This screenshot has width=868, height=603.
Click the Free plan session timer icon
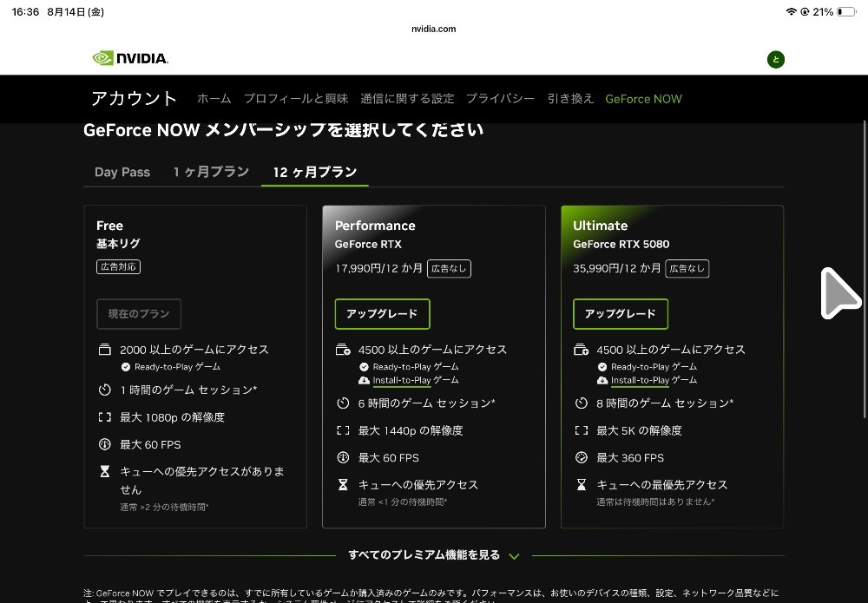tap(105, 390)
